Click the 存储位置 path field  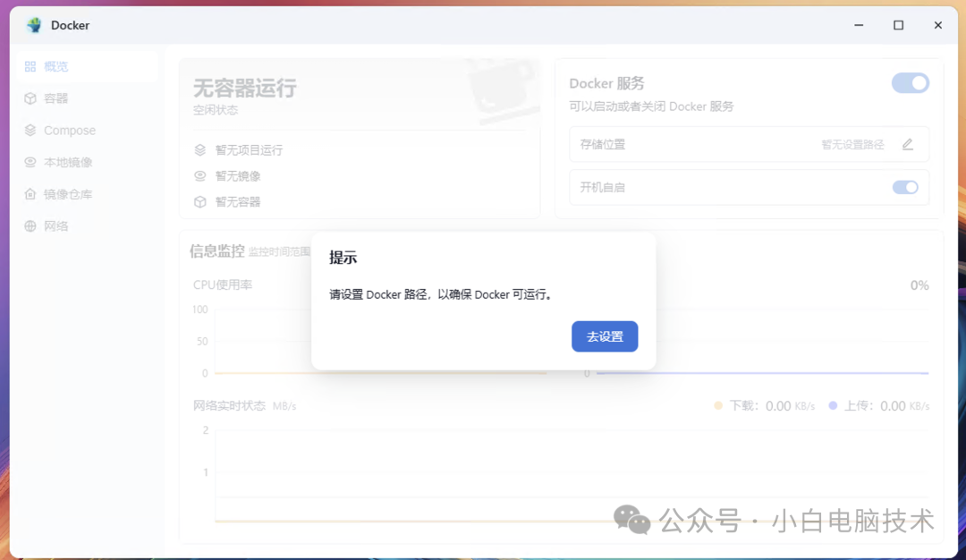750,144
